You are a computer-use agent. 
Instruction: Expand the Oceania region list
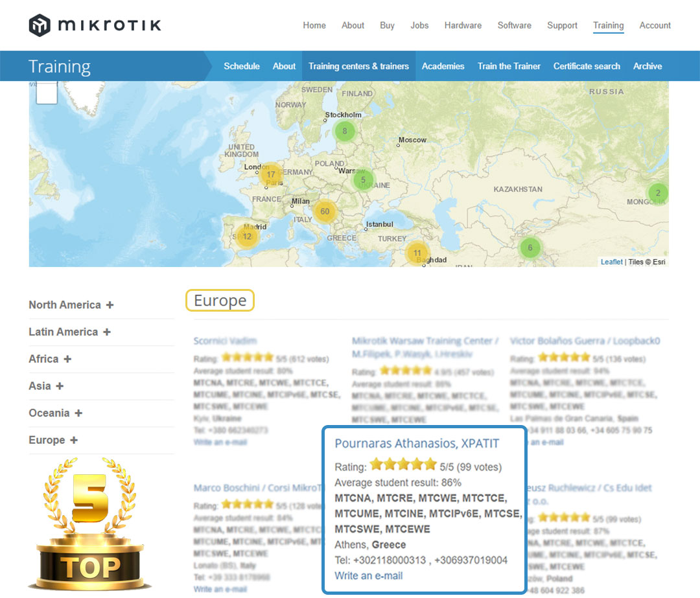point(55,413)
